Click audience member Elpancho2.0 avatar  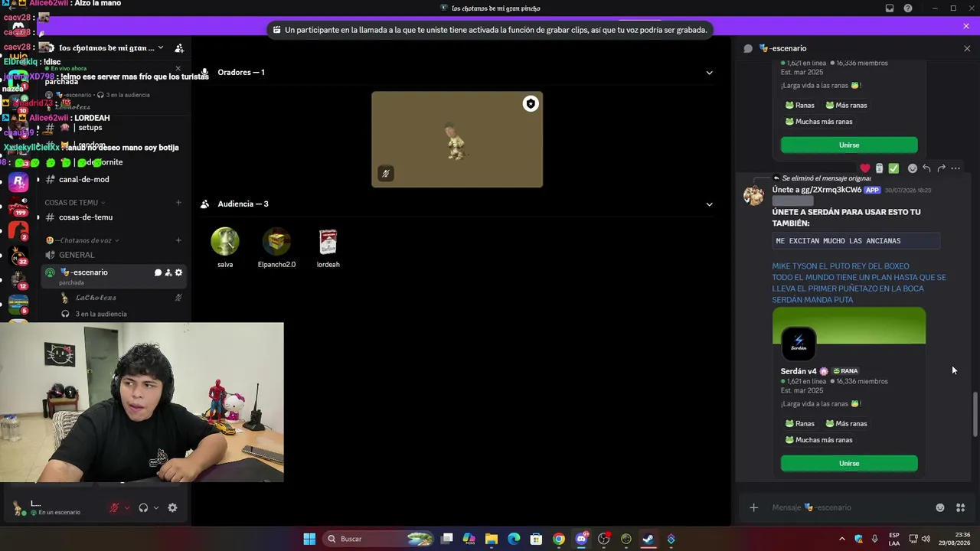(x=276, y=242)
